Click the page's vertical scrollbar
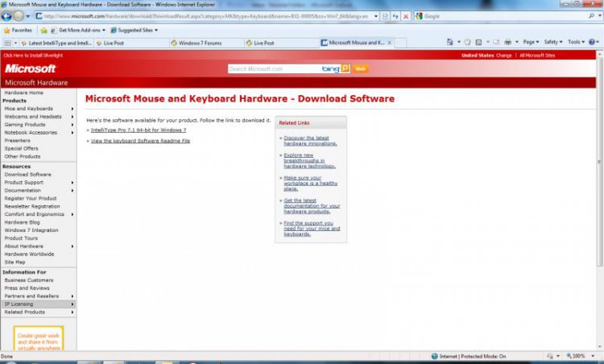Image resolution: width=604 pixels, height=364 pixels. click(x=600, y=162)
